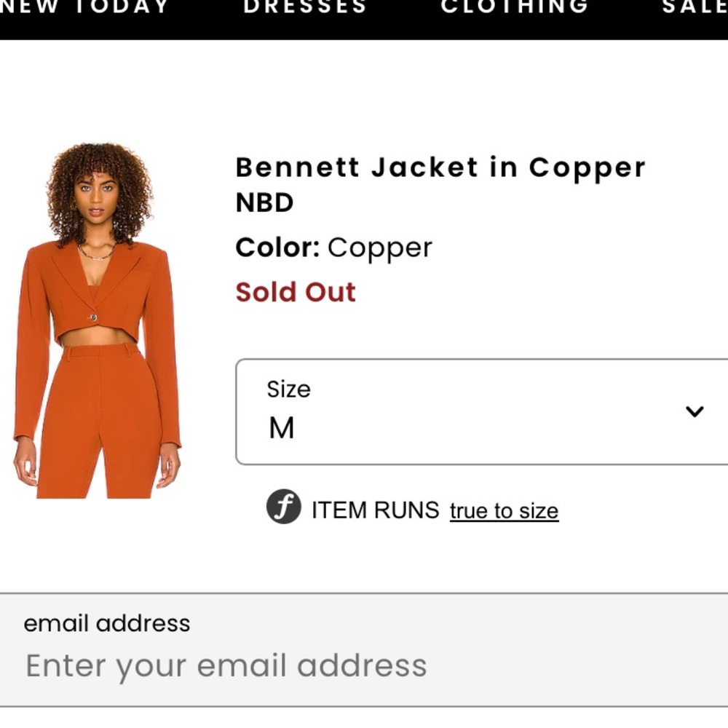The height and width of the screenshot is (728, 728).
Task: Follow the 'true to size' link
Action: click(504, 511)
